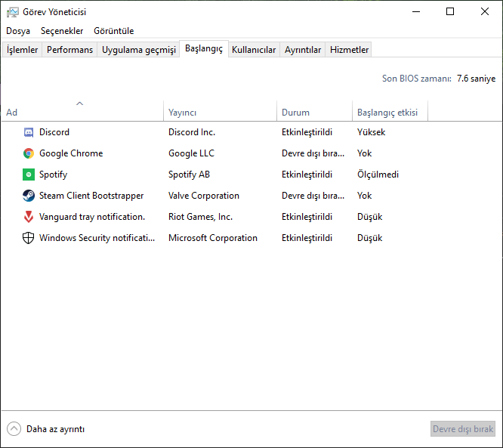Select the Spotify row name

[54, 175]
